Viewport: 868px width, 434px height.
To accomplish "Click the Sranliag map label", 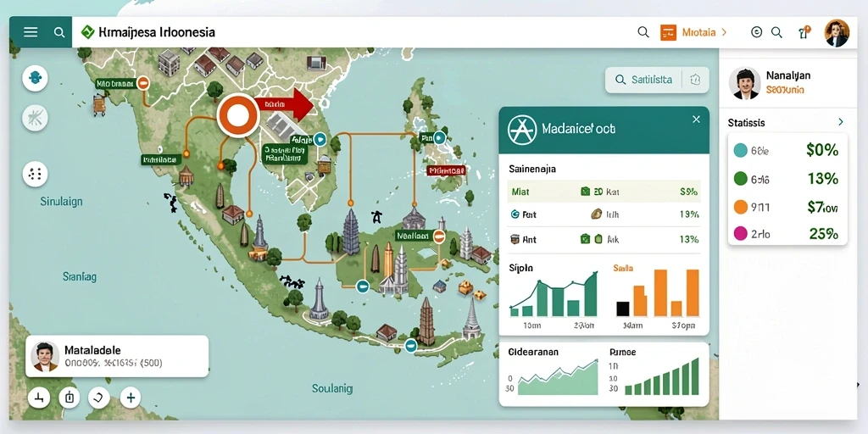I will tap(80, 276).
